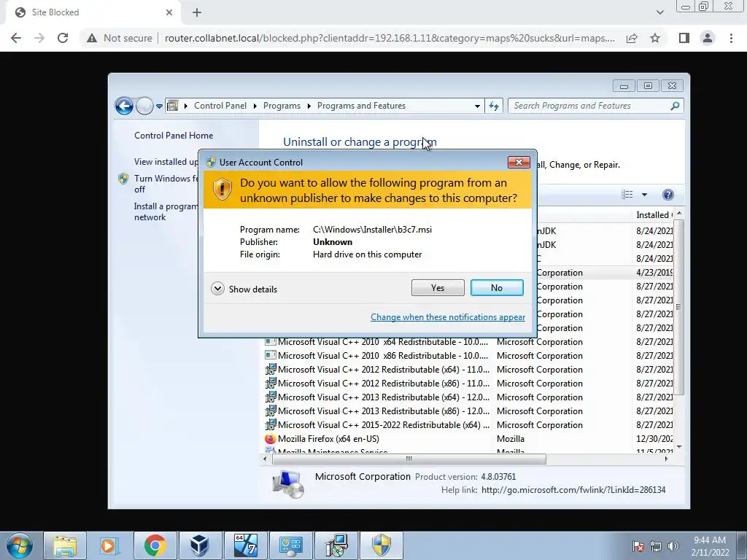The width and height of the screenshot is (747, 560).
Task: Click the Not secure warning indicator
Action: pyautogui.click(x=119, y=38)
